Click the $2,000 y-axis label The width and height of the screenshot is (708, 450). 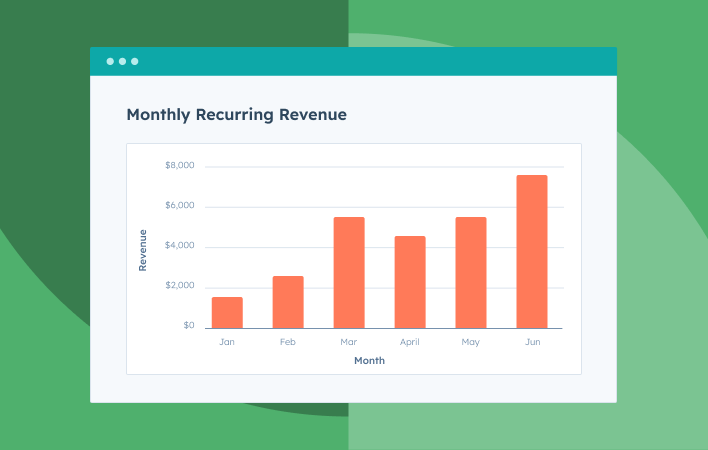180,287
